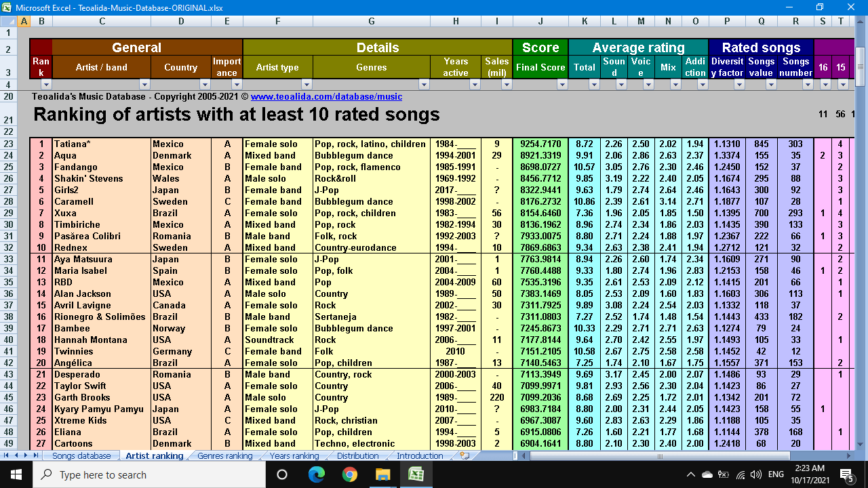Select the column J header

coord(540,21)
